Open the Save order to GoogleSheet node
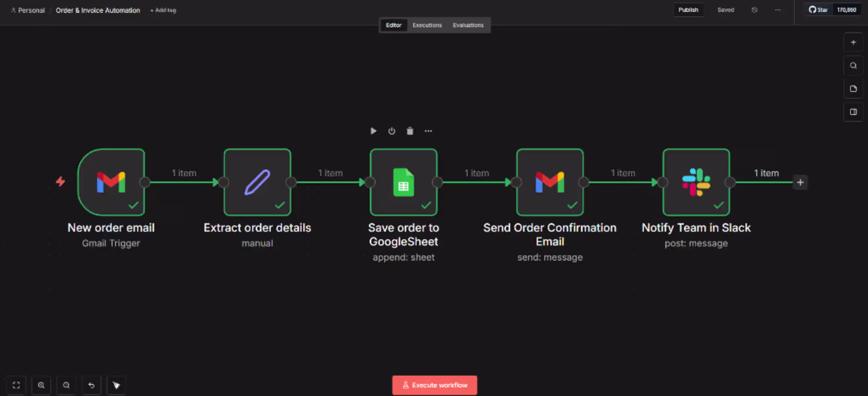Image resolution: width=868 pixels, height=396 pixels. coord(404,182)
